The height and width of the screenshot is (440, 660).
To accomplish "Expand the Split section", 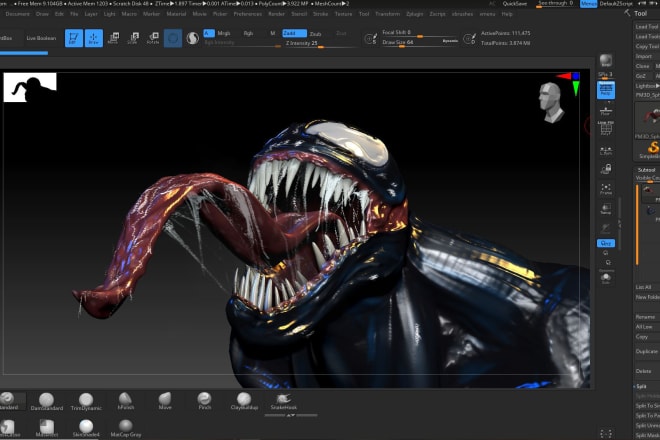I will click(x=641, y=386).
